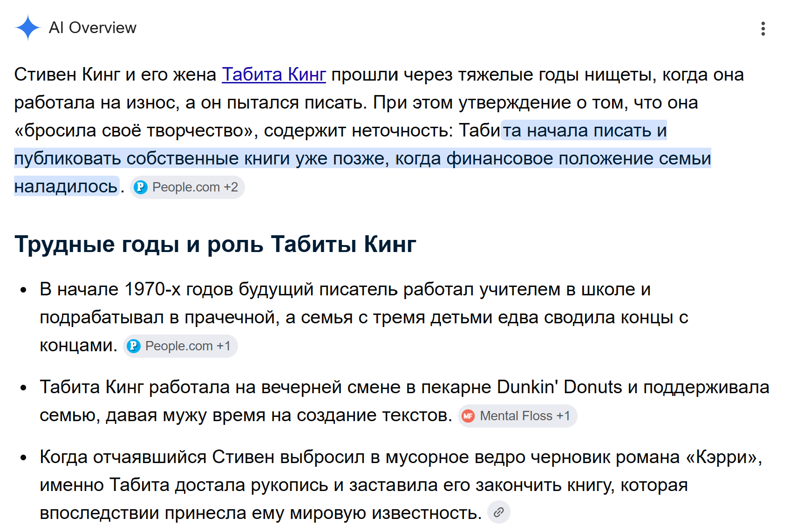Click the bullet about начале 1970-х годов
The width and height of the screenshot is (790, 532).
coord(363,317)
